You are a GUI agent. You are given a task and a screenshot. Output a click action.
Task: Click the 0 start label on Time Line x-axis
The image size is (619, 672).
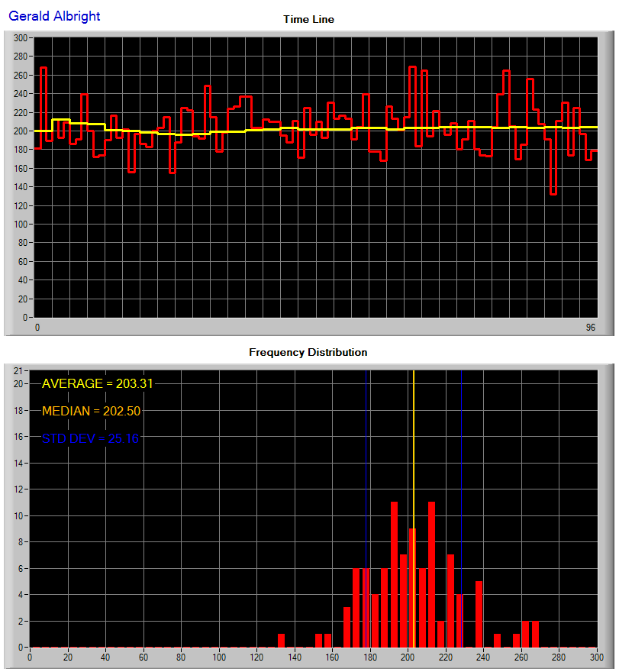[x=37, y=328]
